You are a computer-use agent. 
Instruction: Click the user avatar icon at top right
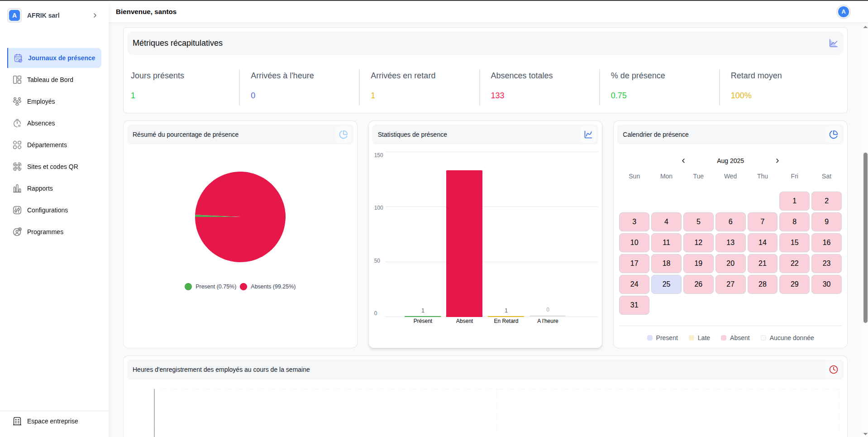click(x=843, y=12)
